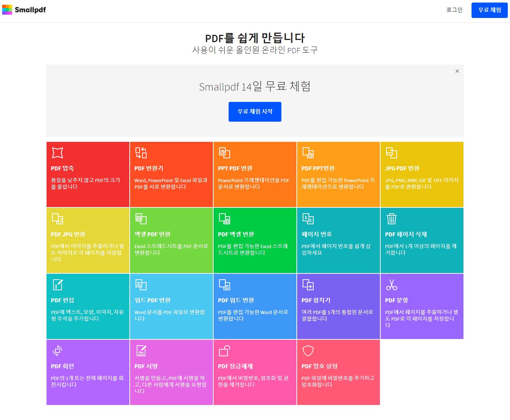
Task: Open the PDF 변환기 title link
Action: (149, 168)
